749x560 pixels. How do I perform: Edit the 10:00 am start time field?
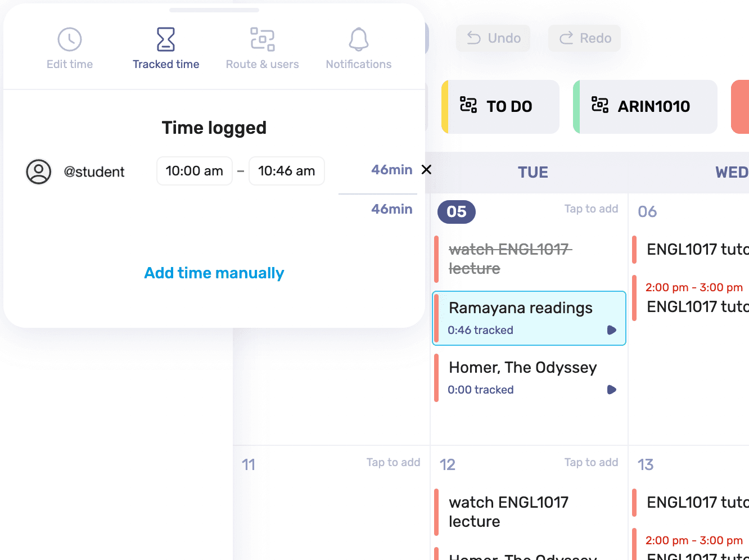tap(195, 171)
